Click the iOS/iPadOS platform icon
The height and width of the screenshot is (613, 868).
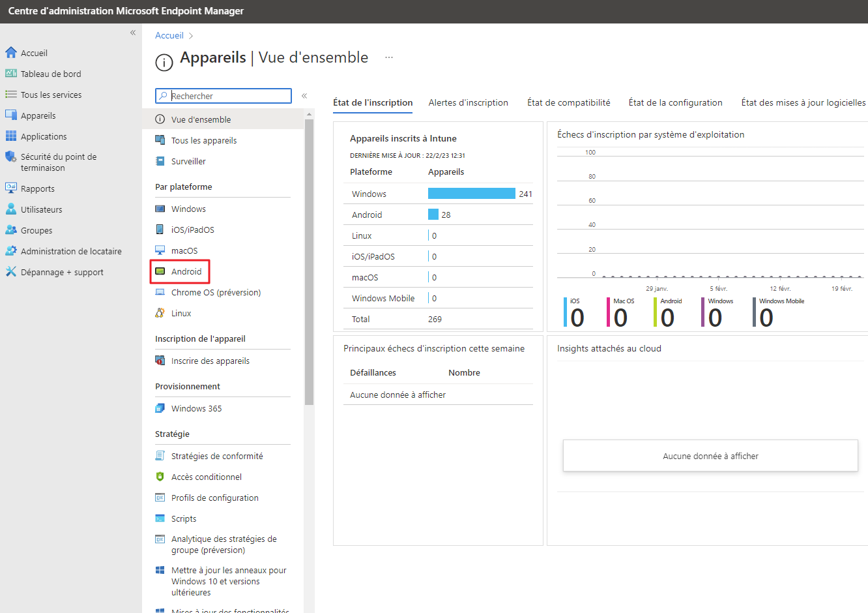point(160,230)
